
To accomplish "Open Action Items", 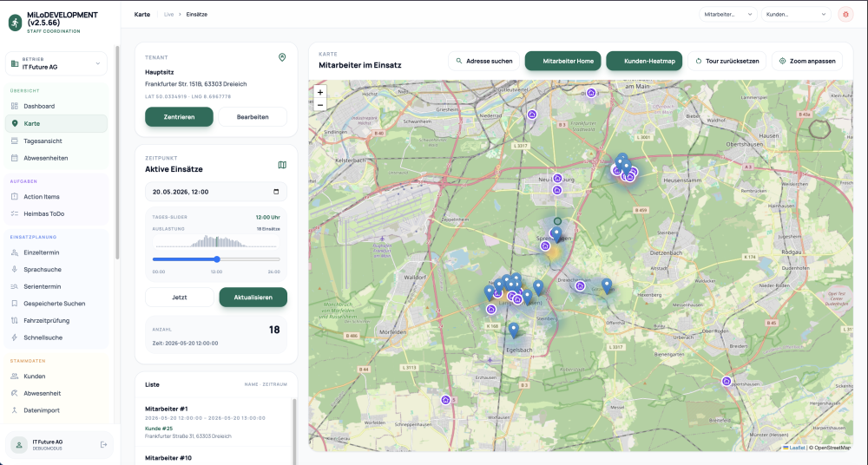I will click(x=56, y=197).
